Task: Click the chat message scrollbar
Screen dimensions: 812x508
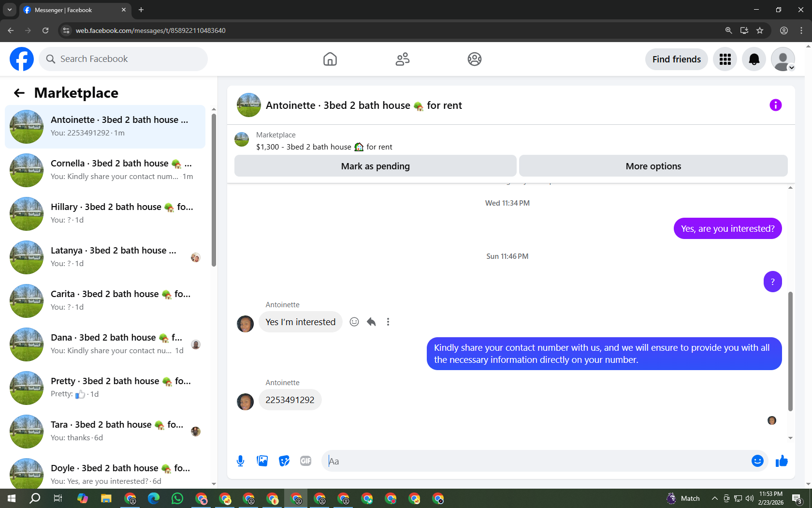Action: [791, 351]
